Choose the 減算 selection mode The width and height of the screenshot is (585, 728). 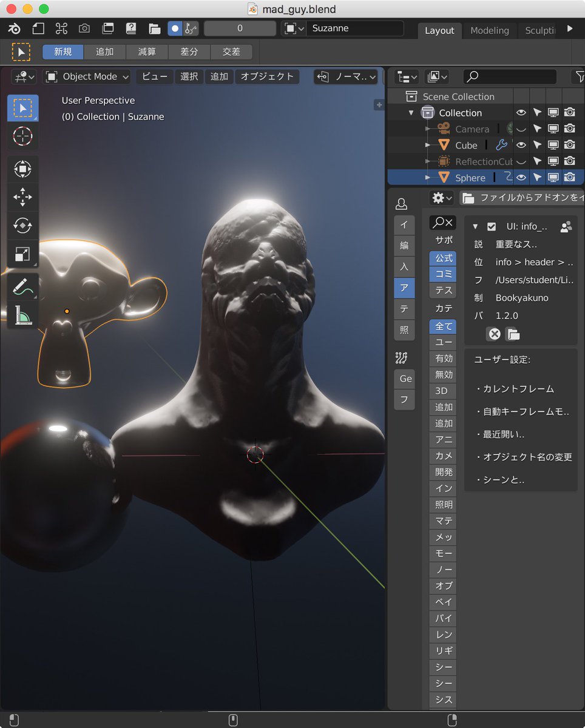147,52
